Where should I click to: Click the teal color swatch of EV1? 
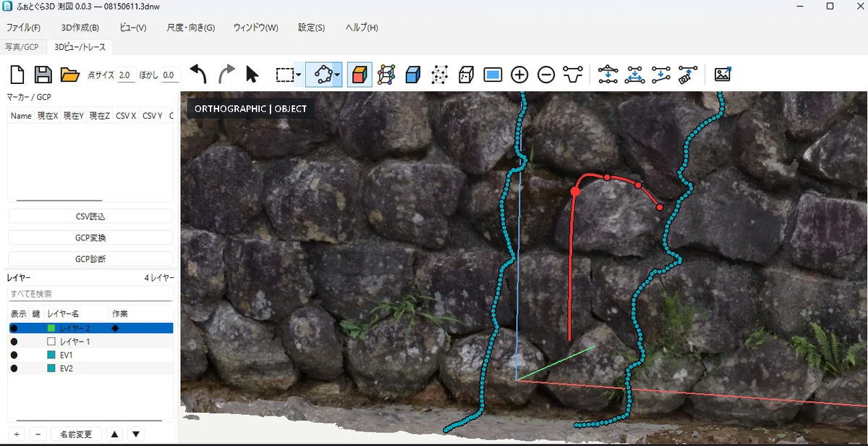tap(51, 355)
